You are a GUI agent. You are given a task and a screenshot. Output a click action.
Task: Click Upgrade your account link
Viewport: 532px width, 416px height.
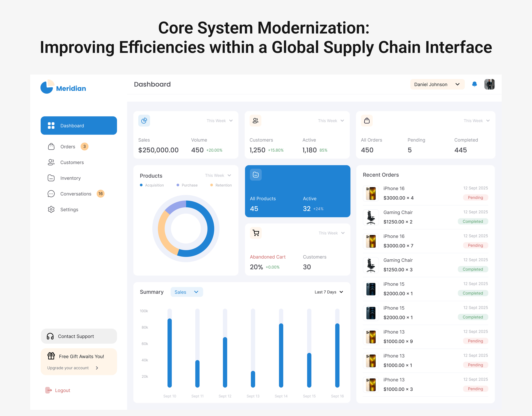(x=68, y=368)
